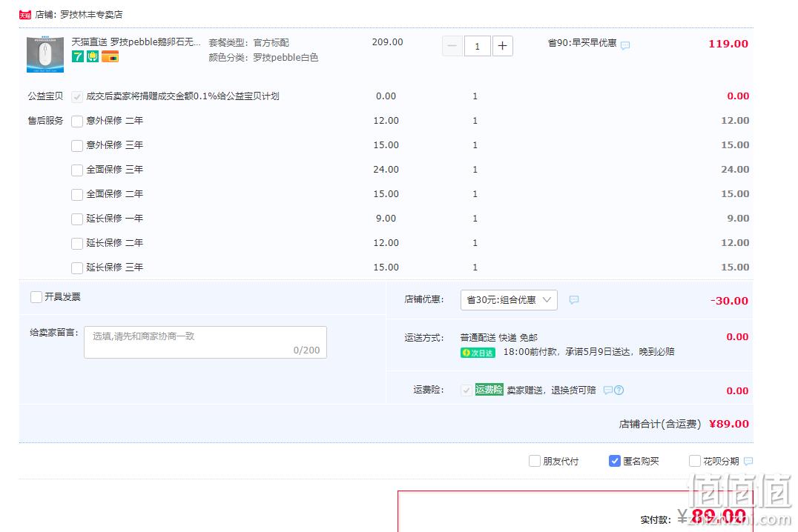Click the -30.00 store discount amount
The height and width of the screenshot is (532, 798).
[x=729, y=301]
